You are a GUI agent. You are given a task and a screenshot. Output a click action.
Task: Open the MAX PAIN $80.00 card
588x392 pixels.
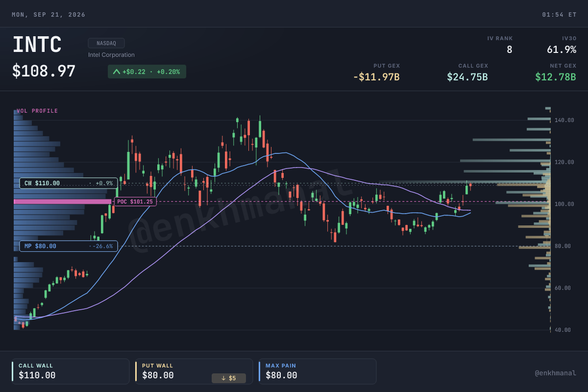coord(318,371)
